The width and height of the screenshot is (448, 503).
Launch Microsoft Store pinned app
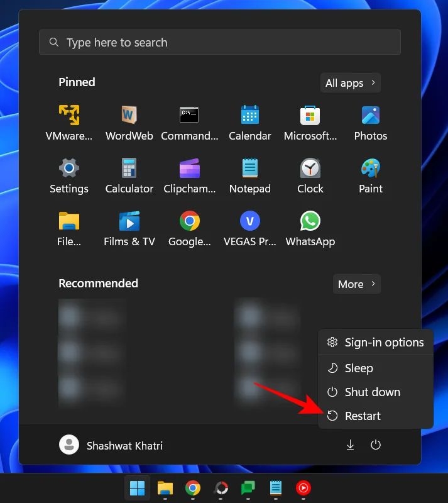(310, 123)
